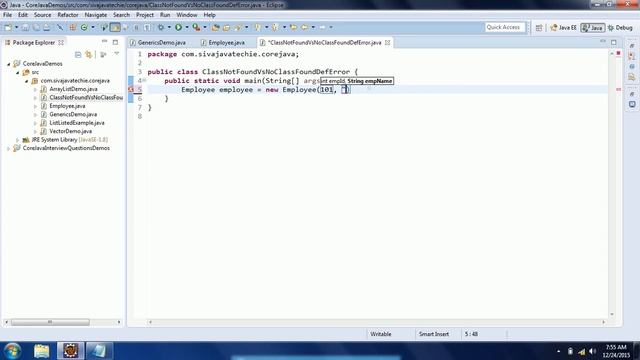The width and height of the screenshot is (640, 360).
Task: Switch to the Employee.java editor tab
Action: pyautogui.click(x=227, y=42)
